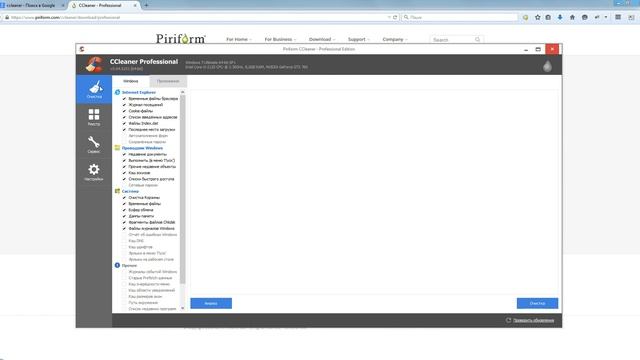Minimize the CCleaner window

click(x=526, y=49)
